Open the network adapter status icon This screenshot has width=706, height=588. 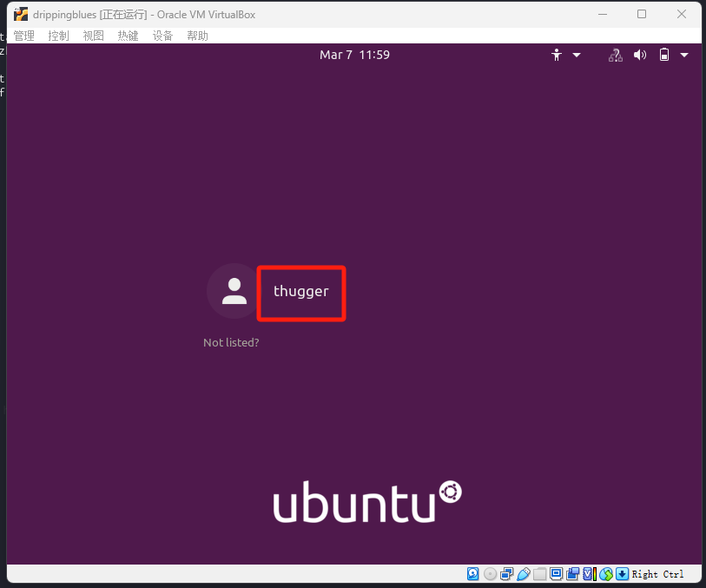(507, 573)
